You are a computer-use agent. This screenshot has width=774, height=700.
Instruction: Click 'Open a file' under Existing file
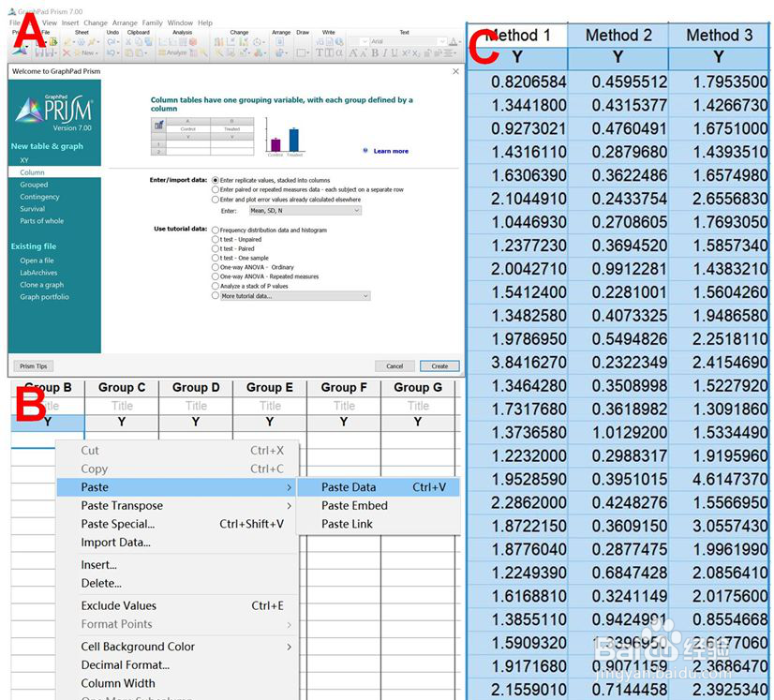37,261
